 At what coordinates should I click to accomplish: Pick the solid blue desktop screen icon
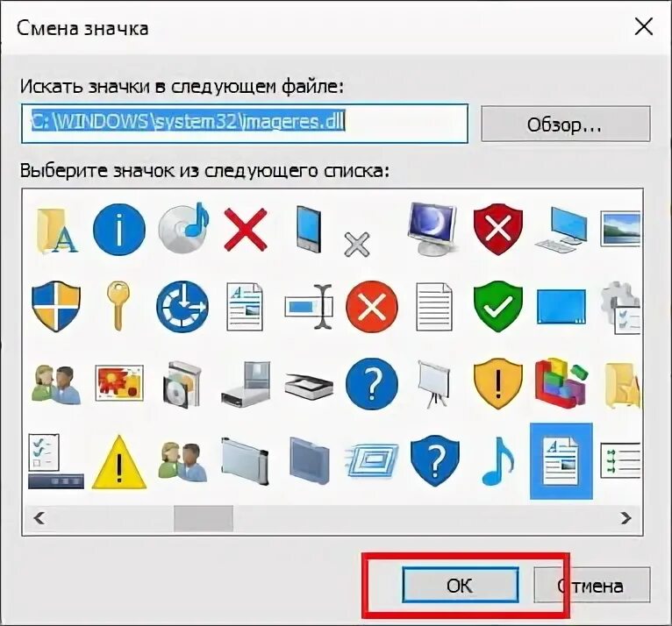(x=561, y=307)
